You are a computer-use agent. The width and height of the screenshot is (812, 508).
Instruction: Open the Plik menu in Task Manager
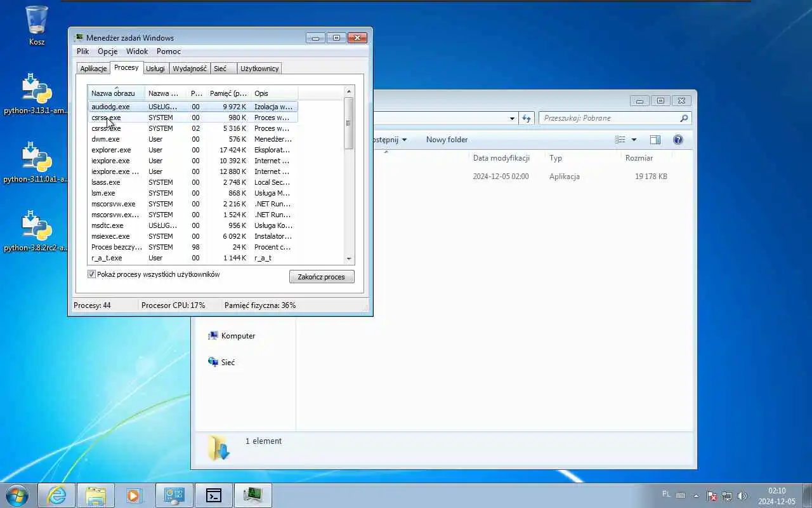(83, 51)
